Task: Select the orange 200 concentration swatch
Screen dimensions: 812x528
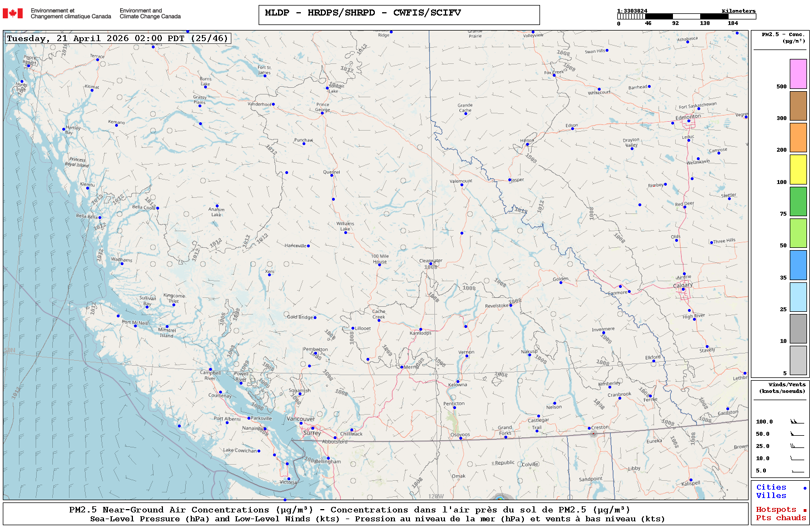Action: [x=798, y=137]
